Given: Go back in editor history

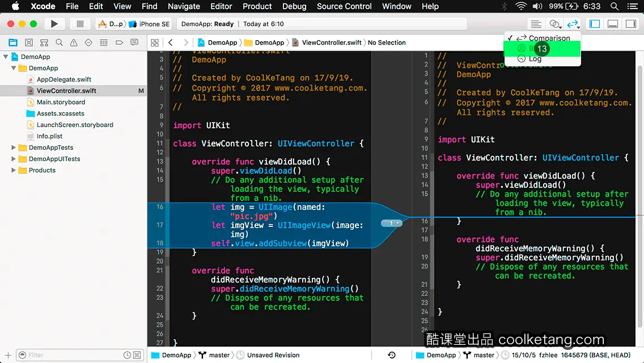Looking at the screenshot, I should (x=171, y=43).
